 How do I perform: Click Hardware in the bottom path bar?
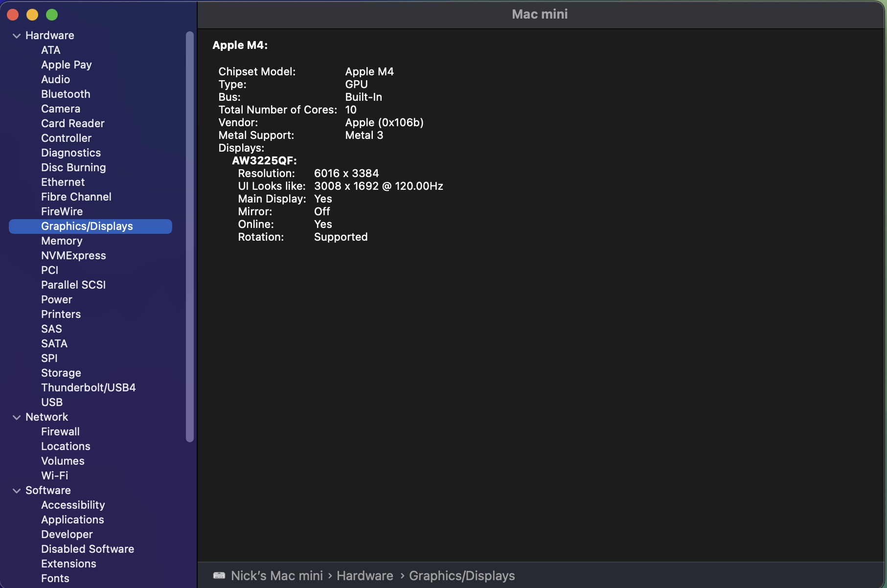coord(364,576)
